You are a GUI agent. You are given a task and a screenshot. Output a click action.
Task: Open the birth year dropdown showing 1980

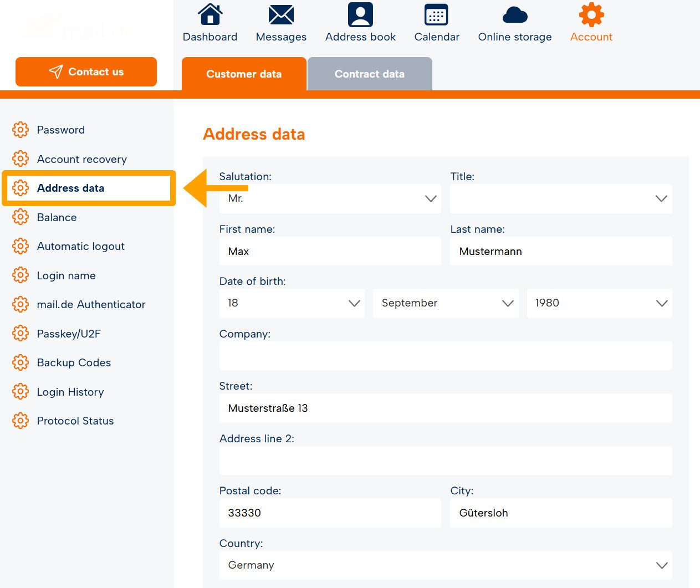click(599, 303)
